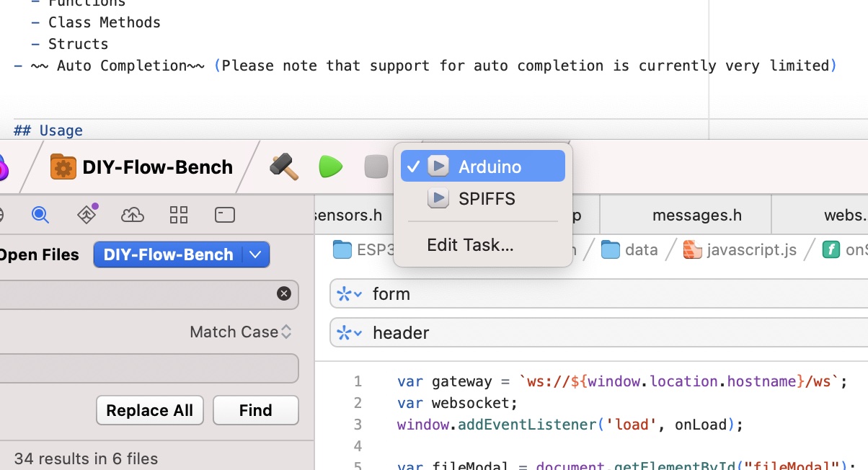Click the '- Class Methods' line in upper editor

[x=96, y=22]
